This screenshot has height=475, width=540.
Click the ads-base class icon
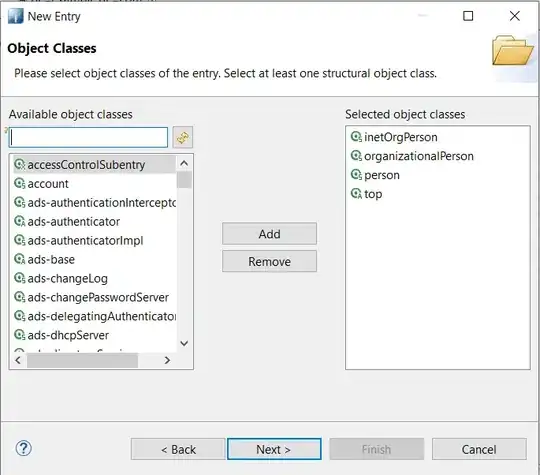20,259
